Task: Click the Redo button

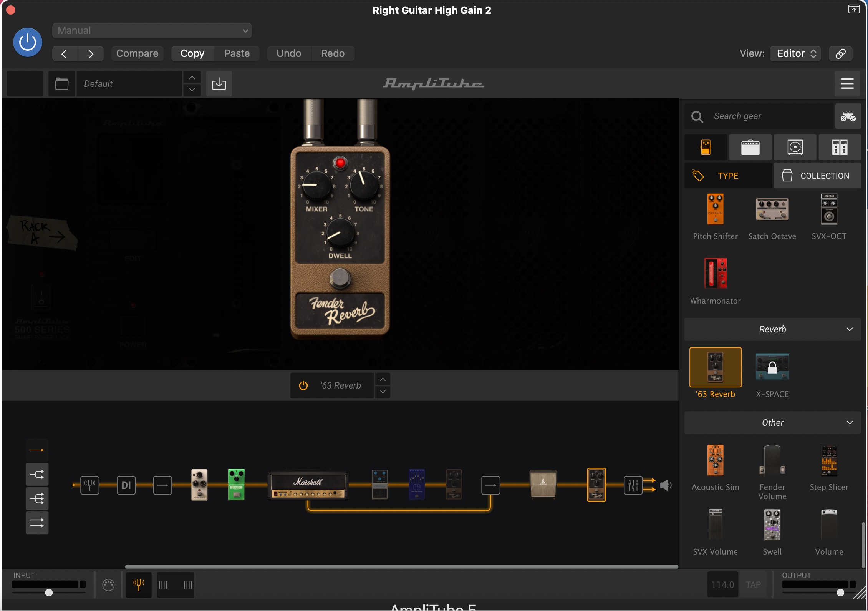Action: point(333,53)
